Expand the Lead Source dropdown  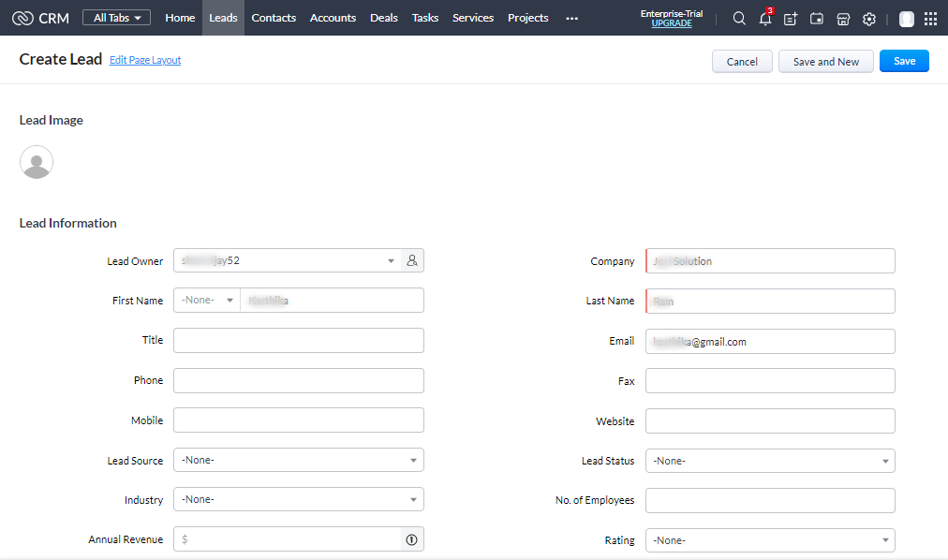pyautogui.click(x=299, y=461)
